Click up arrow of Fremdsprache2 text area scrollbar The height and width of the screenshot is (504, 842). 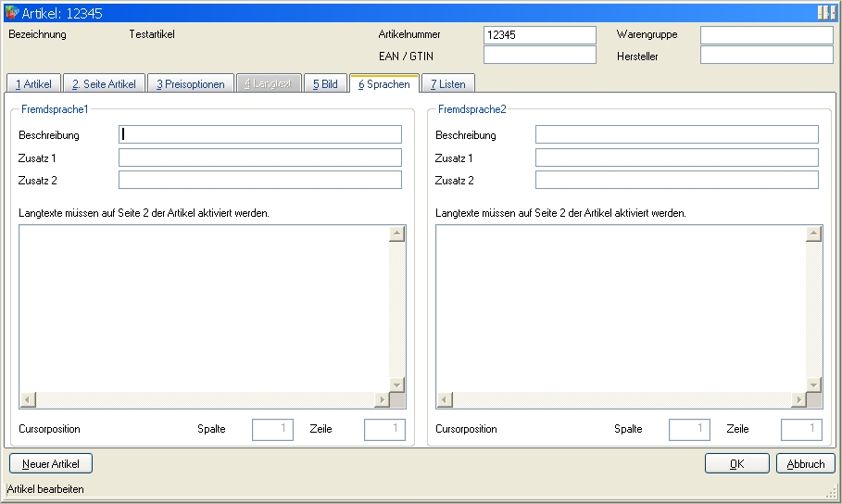click(x=814, y=233)
